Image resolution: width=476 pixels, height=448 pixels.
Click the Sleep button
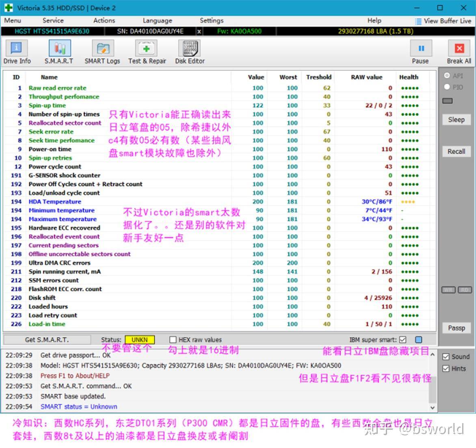tap(456, 120)
